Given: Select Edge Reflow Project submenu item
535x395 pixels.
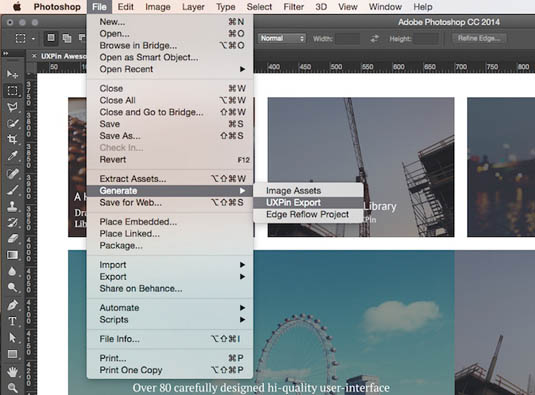Looking at the screenshot, I should 308,215.
